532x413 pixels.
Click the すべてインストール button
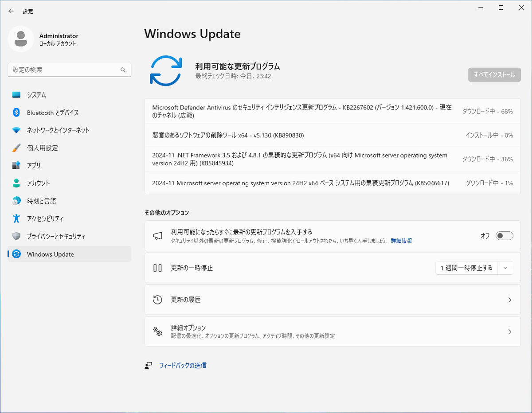[494, 74]
